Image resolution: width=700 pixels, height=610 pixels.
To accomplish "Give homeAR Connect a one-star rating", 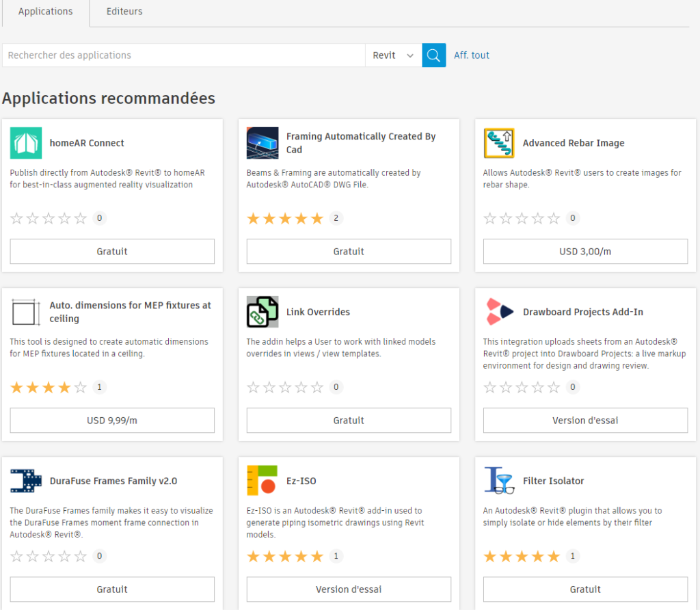I will pyautogui.click(x=16, y=218).
